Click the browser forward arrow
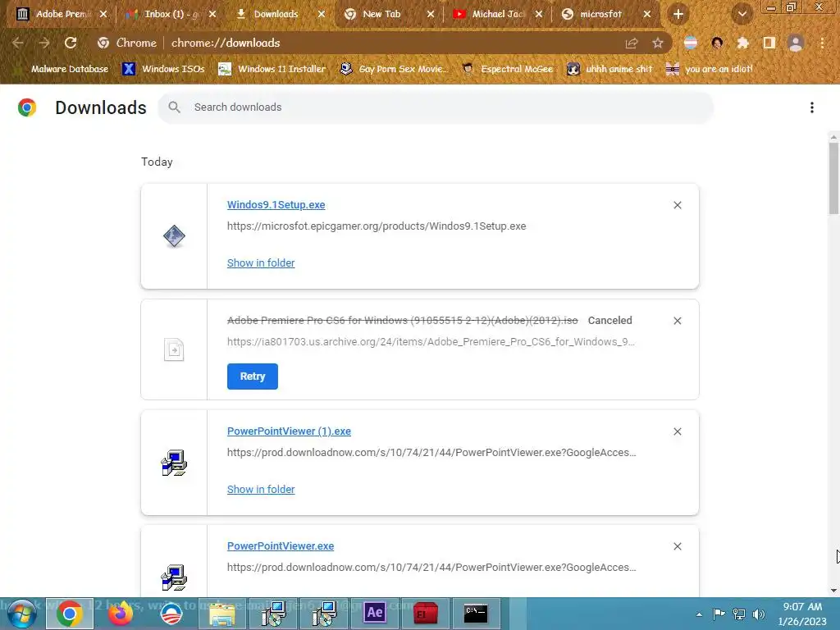The height and width of the screenshot is (630, 840). pyautogui.click(x=44, y=43)
